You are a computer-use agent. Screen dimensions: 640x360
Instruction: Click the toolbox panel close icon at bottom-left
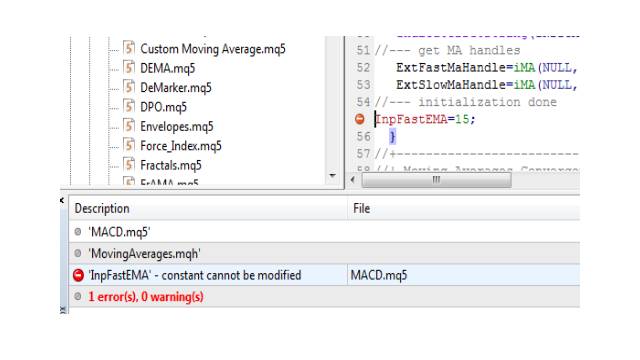pyautogui.click(x=62, y=310)
